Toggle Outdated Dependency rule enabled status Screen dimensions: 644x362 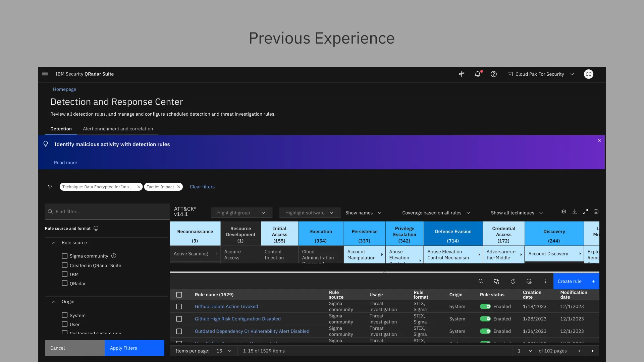485,331
